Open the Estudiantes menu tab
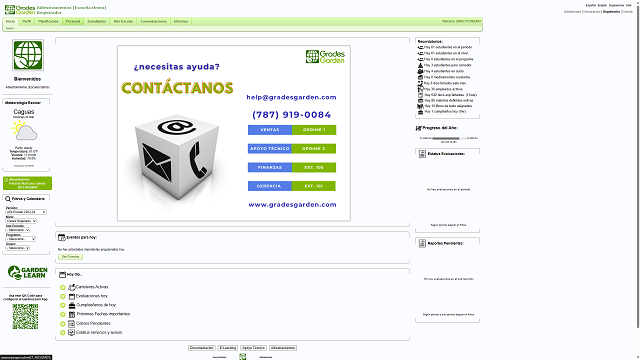Viewport: 640px width, 360px height. (97, 21)
